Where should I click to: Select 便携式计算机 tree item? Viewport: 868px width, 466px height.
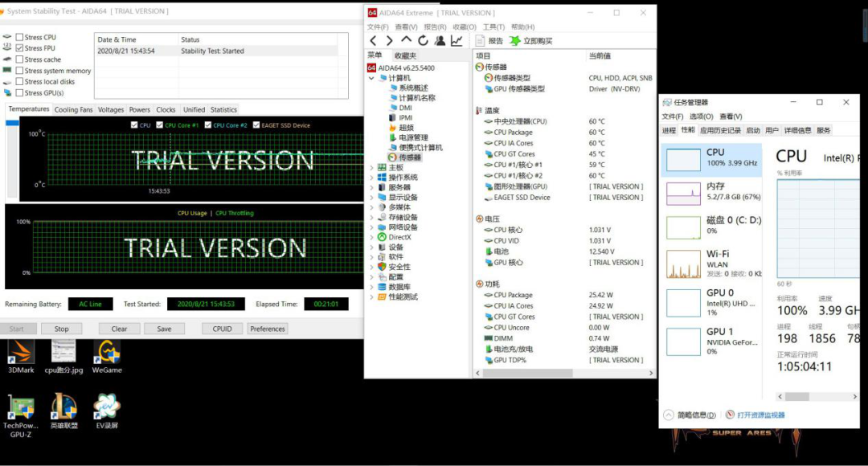(416, 148)
